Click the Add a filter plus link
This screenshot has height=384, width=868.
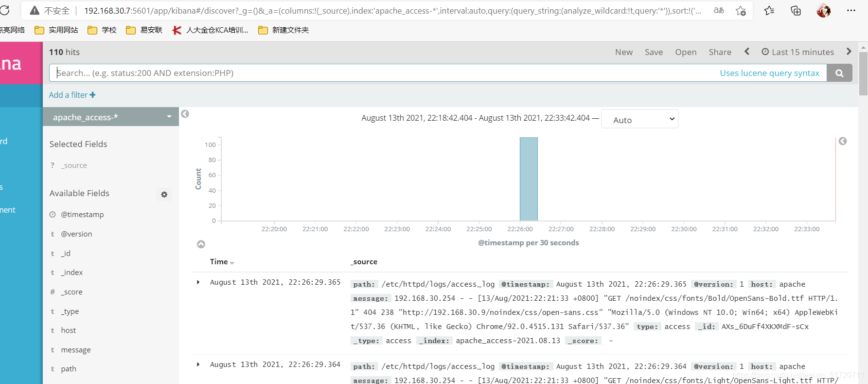click(72, 95)
